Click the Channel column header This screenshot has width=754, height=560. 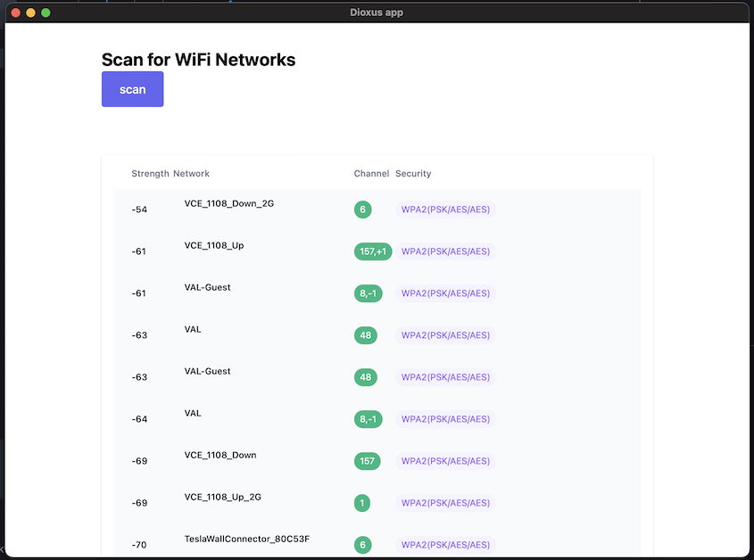point(371,174)
